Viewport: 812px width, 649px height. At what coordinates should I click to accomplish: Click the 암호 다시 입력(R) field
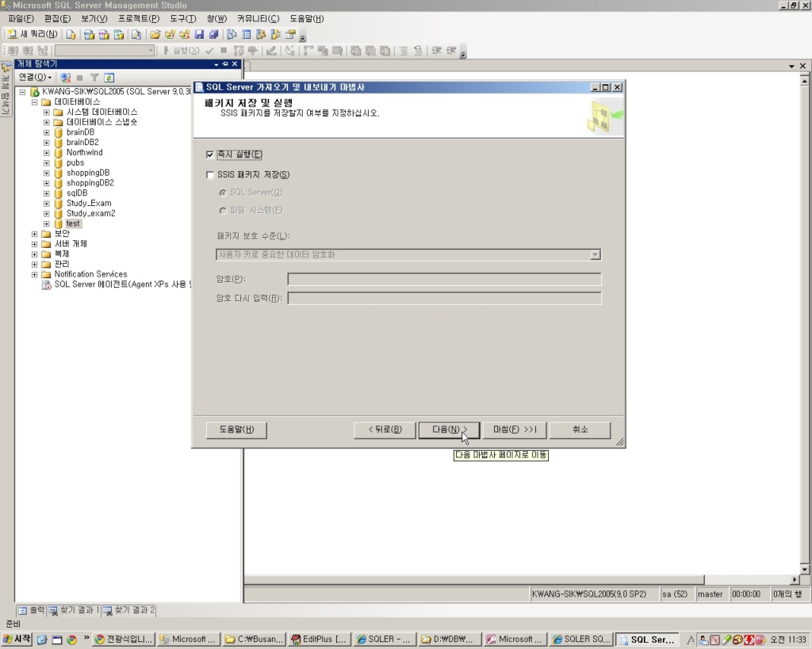point(444,298)
